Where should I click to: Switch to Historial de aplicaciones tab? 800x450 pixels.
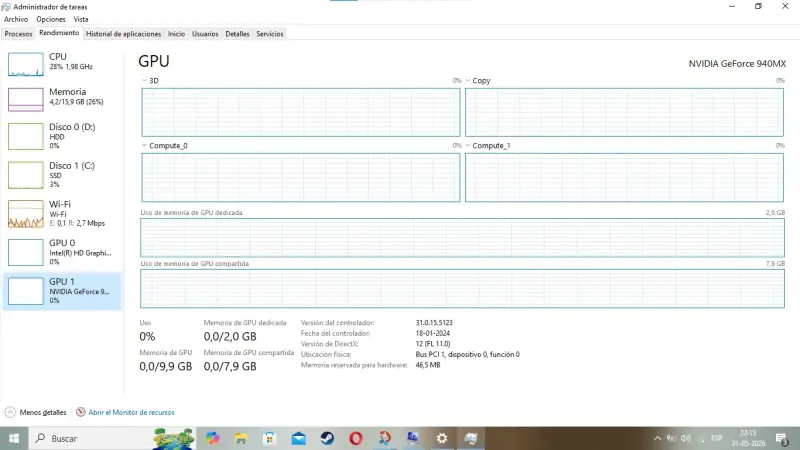(123, 34)
